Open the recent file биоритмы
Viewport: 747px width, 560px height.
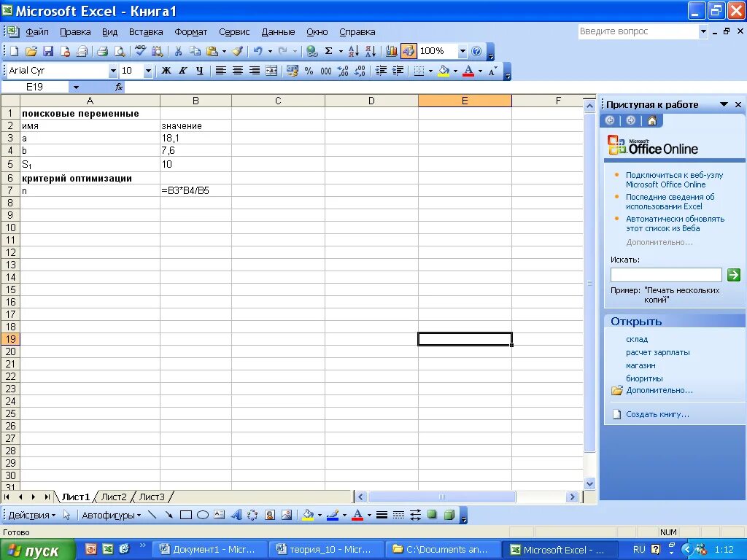pyautogui.click(x=644, y=378)
